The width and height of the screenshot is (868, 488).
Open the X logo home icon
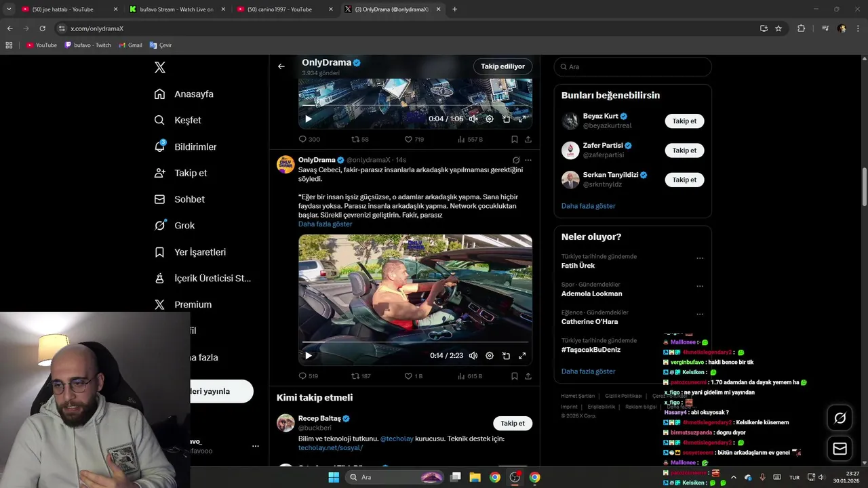tap(159, 67)
